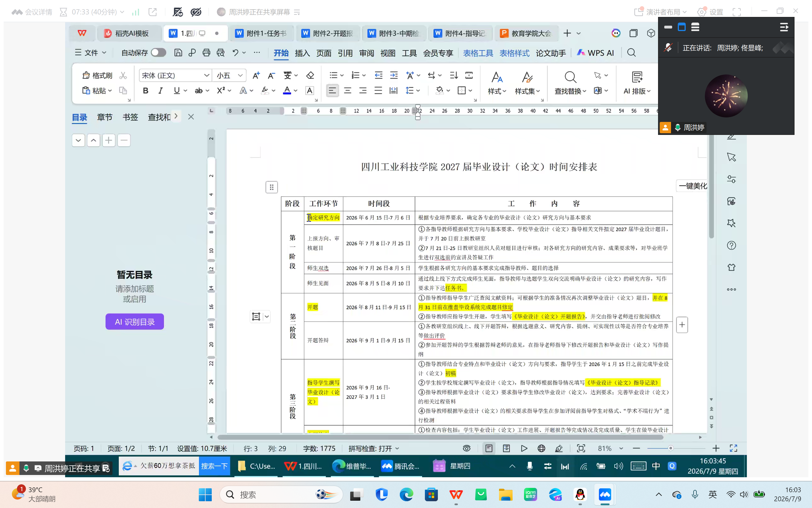Expand the font color dropdown arrow

(x=295, y=91)
